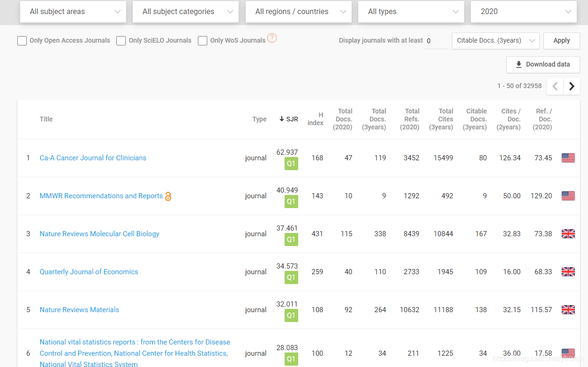Open Nature Reviews Materials link
Screen dimensions: 588x367
79,310
